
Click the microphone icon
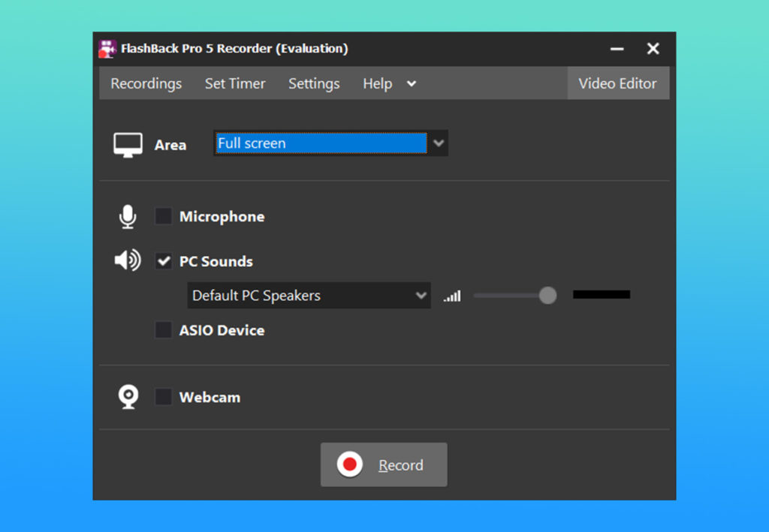(128, 217)
